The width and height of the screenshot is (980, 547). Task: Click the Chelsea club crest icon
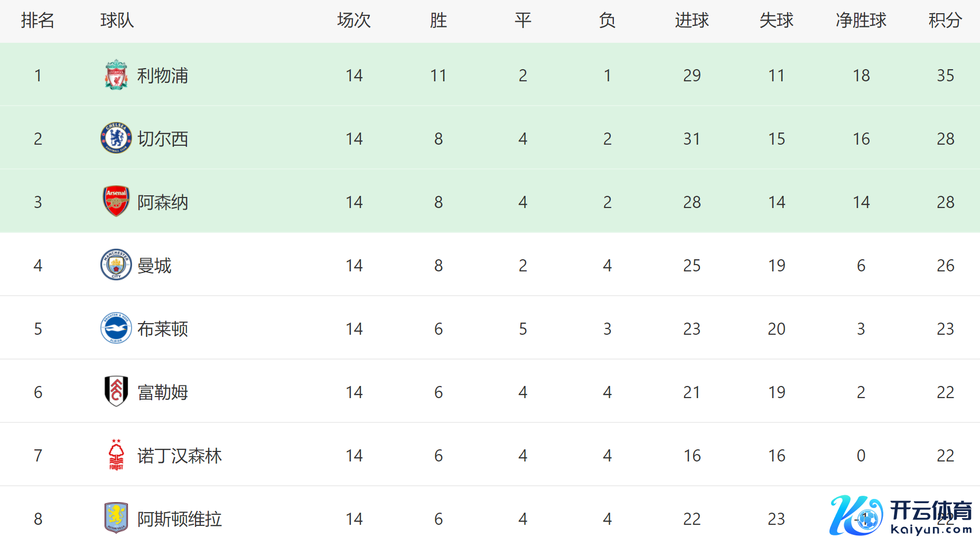click(x=116, y=138)
